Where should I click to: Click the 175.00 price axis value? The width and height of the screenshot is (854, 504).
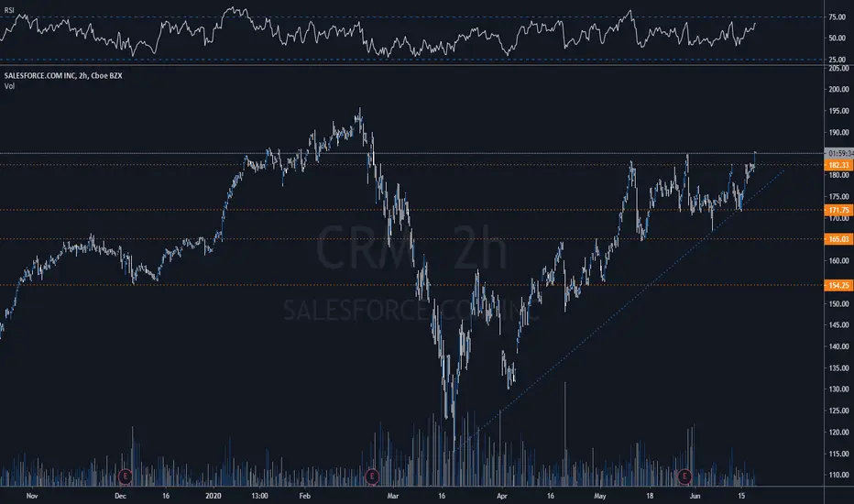click(x=838, y=197)
